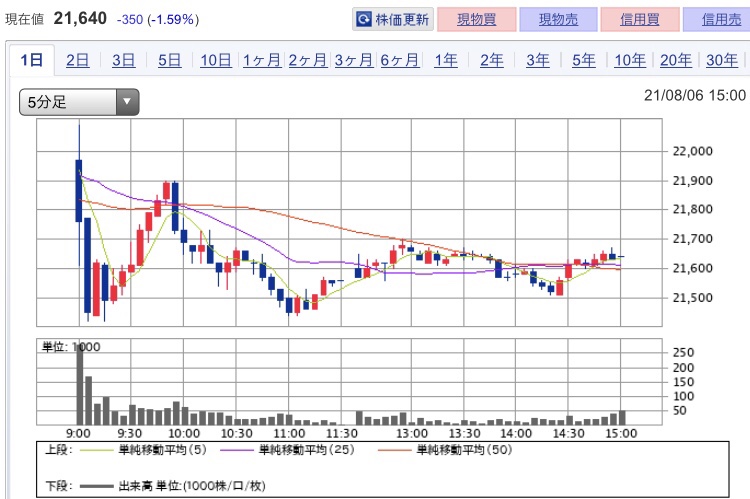
Task: Click the 200 volume axis label
Action: pyautogui.click(x=683, y=368)
